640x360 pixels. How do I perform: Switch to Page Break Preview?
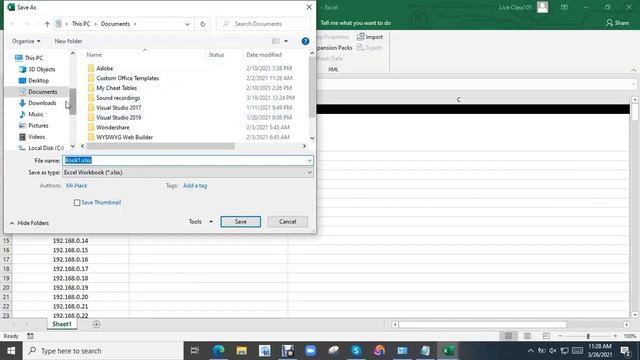[x=546, y=336]
